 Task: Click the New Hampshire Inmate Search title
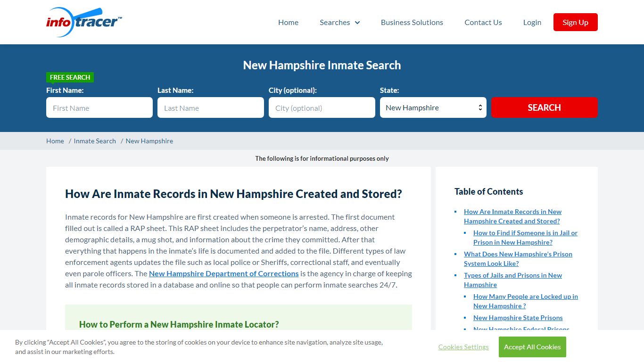coord(322,65)
